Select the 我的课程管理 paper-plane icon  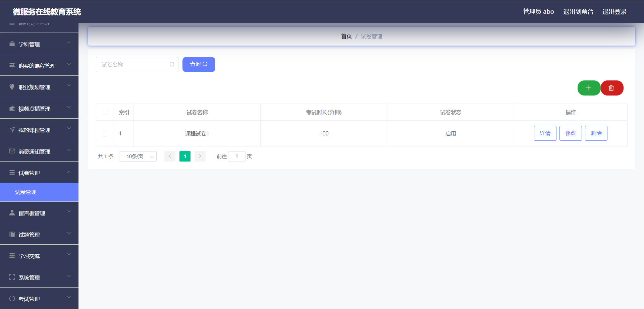12,130
